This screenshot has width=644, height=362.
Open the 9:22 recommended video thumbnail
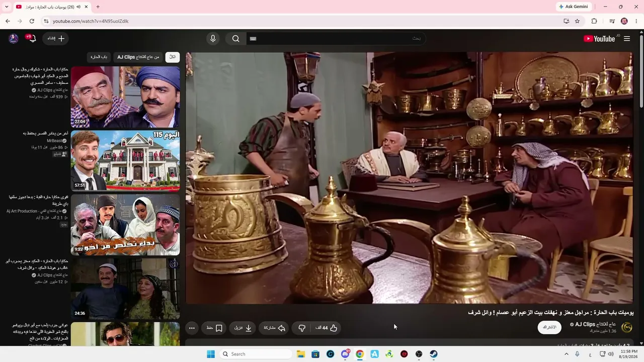coord(125,225)
